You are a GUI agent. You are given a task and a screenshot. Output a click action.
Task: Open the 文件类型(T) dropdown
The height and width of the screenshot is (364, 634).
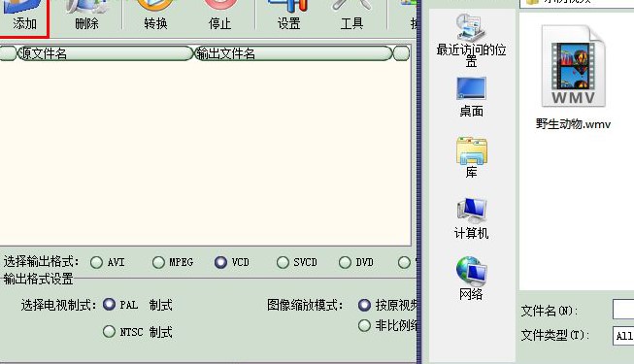[x=623, y=336]
